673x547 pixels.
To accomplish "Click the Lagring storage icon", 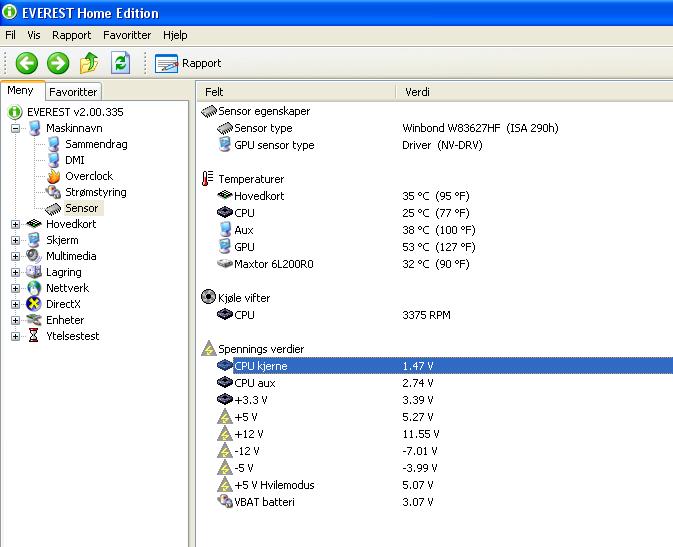I will click(33, 272).
